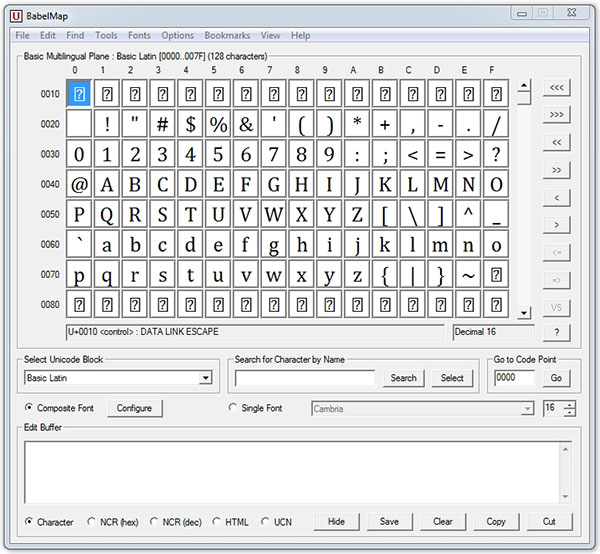Click the Configure button

pos(134,408)
